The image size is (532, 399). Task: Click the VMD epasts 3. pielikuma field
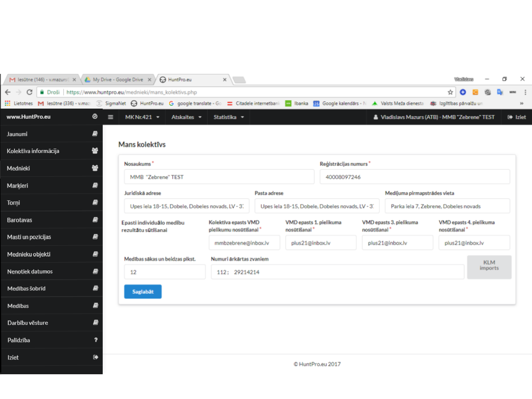pos(398,243)
